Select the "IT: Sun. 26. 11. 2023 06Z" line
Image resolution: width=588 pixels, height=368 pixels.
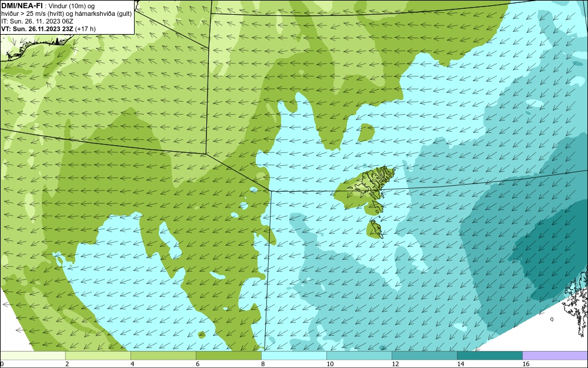[37, 21]
